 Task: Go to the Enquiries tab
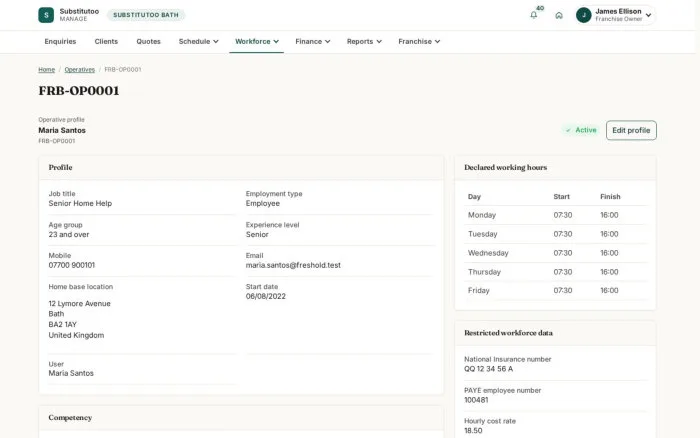coord(60,42)
